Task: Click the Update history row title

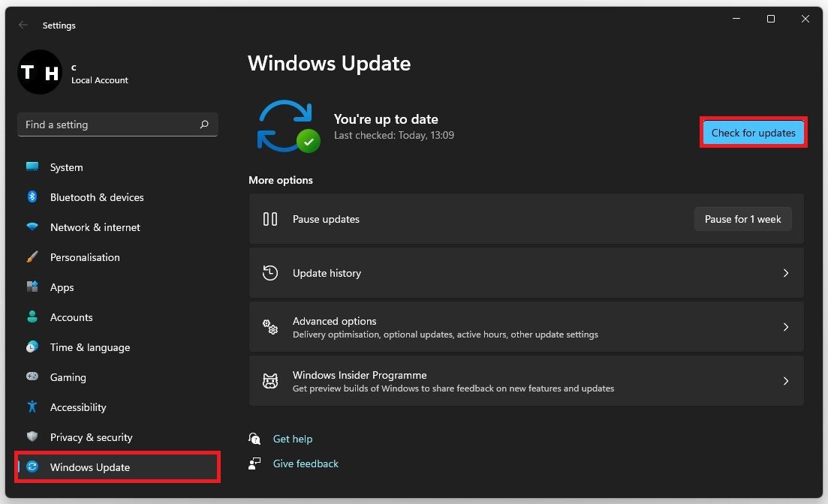Action: [x=327, y=273]
